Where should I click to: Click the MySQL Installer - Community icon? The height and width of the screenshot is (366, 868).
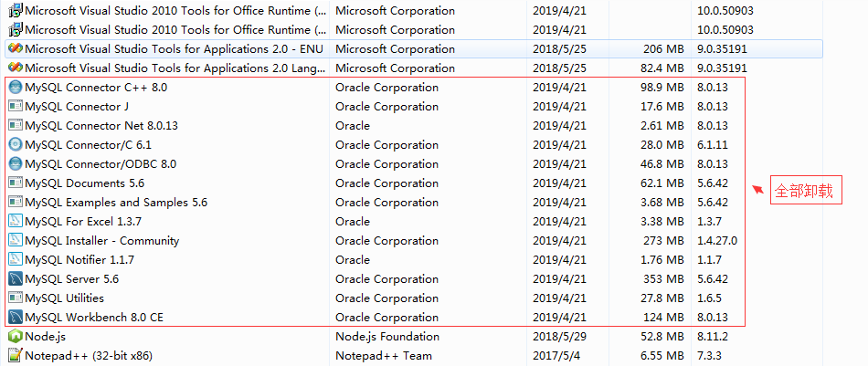click(x=16, y=240)
